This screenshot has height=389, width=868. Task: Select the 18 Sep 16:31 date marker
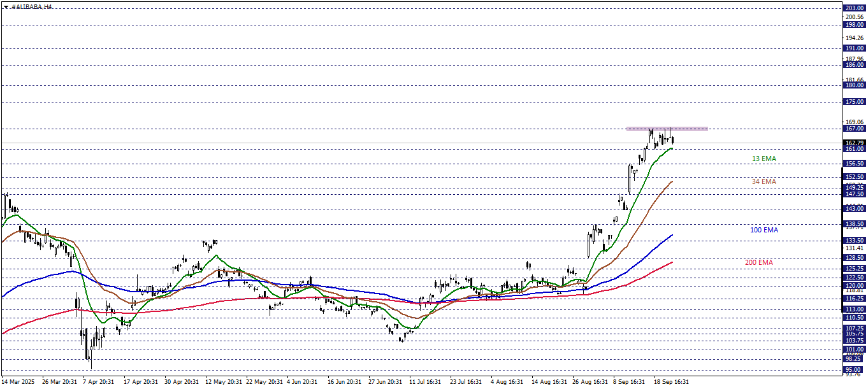coord(670,382)
